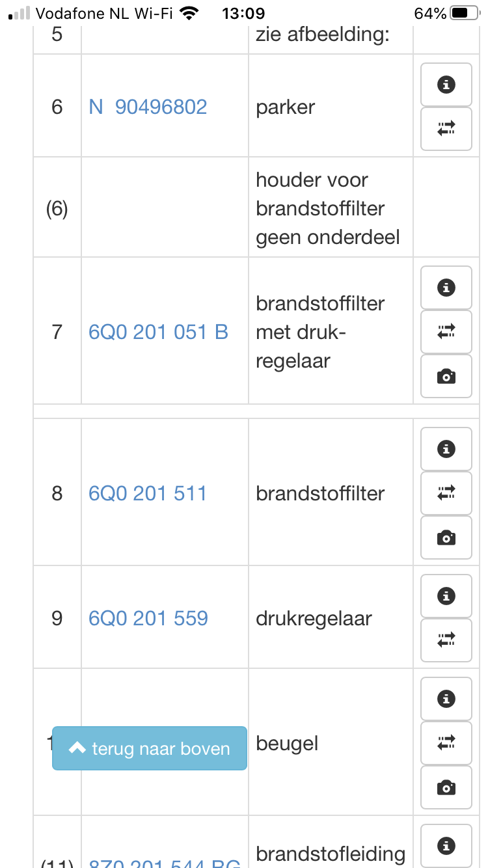Screen dimensions: 488x868
Task: Tap swap arrows for brandstoffilter met drukregelaar
Action: (x=446, y=332)
